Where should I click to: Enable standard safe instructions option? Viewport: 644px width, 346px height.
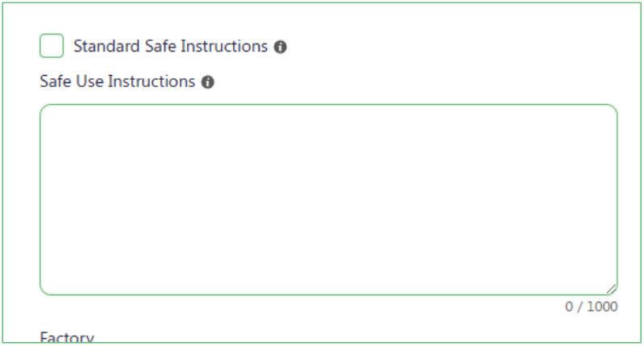tap(52, 46)
